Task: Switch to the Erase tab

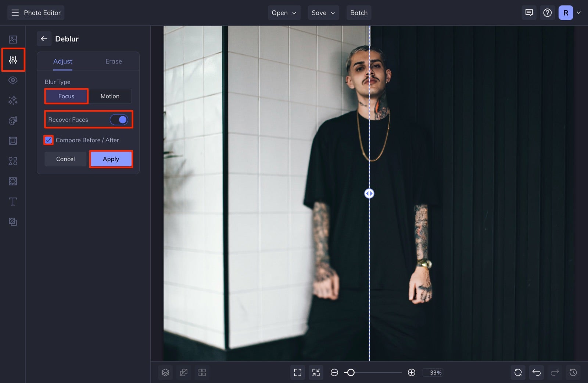Action: [113, 61]
